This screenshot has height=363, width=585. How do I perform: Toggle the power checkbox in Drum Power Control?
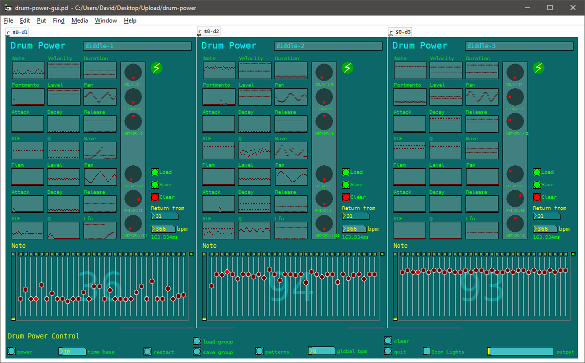(x=11, y=351)
